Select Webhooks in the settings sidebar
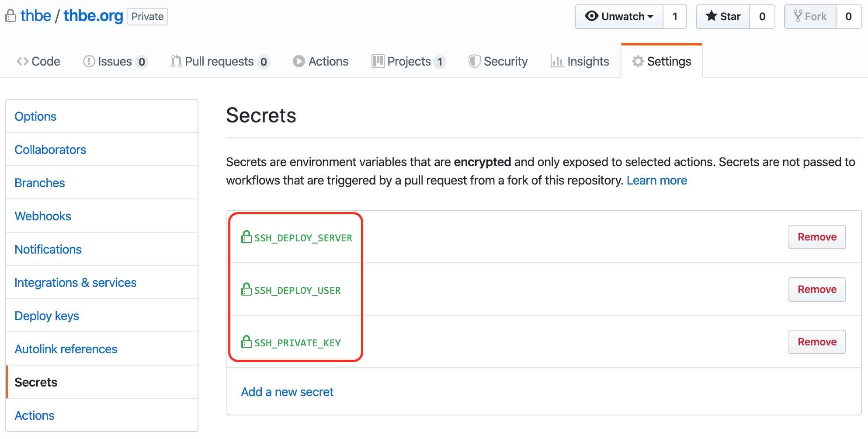Viewport: 868px width, 439px height. 43,216
